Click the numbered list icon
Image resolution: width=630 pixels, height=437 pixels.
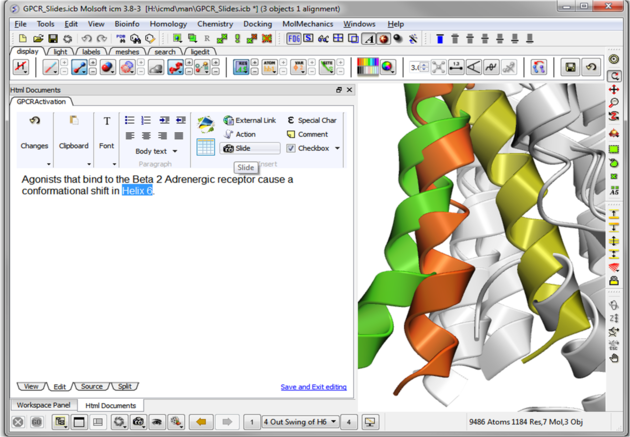tap(146, 120)
